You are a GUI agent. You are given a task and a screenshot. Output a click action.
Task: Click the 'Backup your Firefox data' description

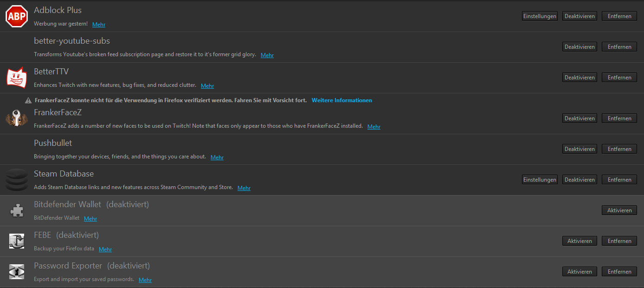click(x=64, y=249)
